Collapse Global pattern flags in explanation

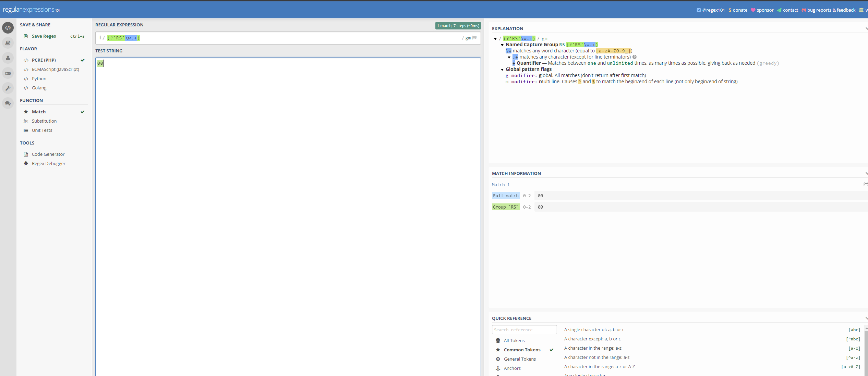pyautogui.click(x=502, y=70)
